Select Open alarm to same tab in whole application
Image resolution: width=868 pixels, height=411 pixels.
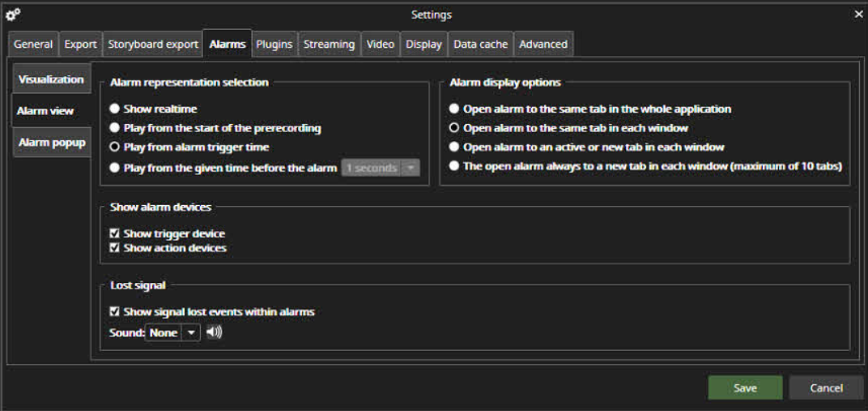[x=454, y=109]
